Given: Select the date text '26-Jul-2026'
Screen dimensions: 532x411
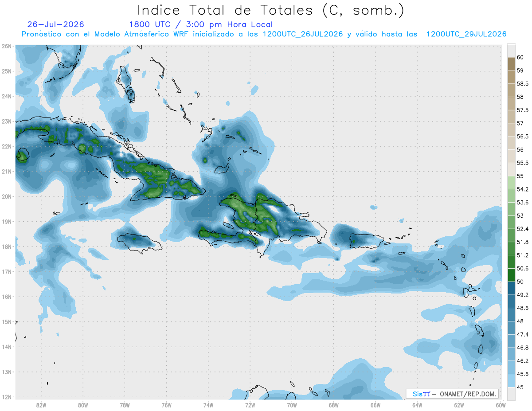Looking at the screenshot, I should tap(55, 24).
